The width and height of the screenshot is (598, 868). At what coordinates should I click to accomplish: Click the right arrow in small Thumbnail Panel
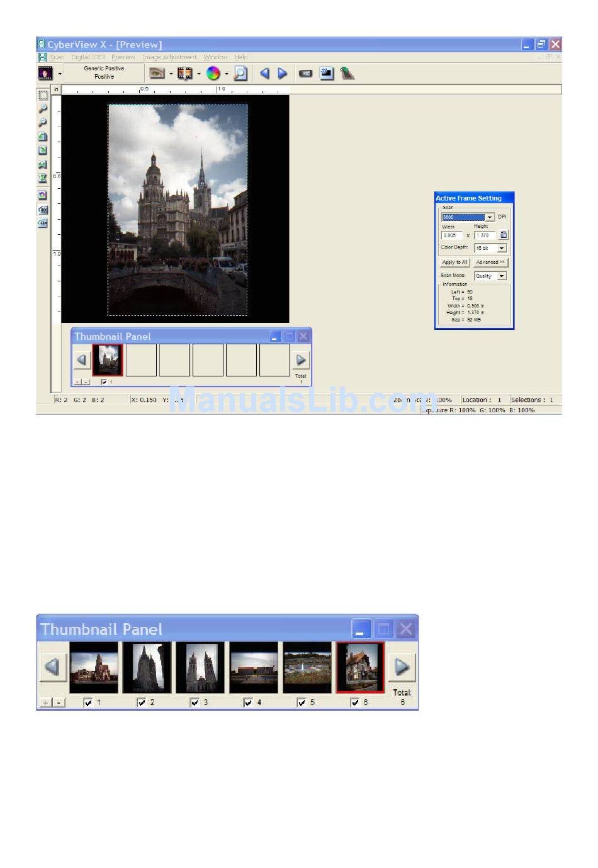(x=301, y=360)
